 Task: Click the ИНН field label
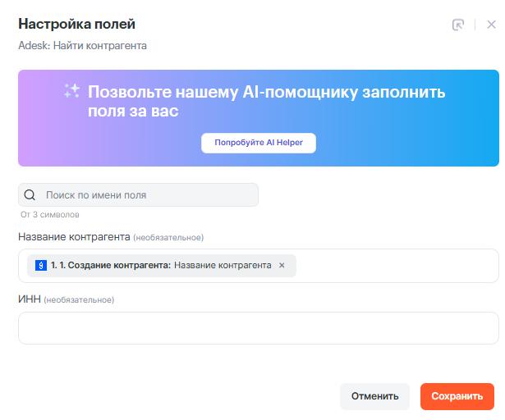pyautogui.click(x=30, y=299)
